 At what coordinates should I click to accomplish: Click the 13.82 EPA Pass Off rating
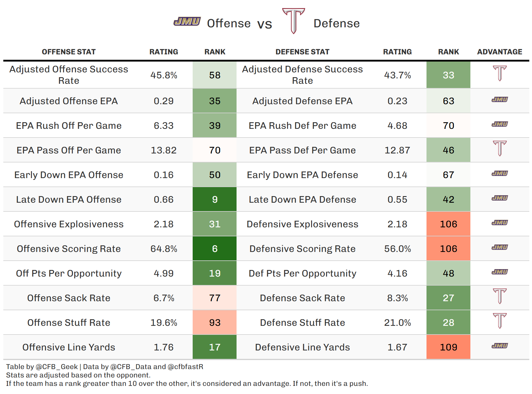(x=164, y=150)
